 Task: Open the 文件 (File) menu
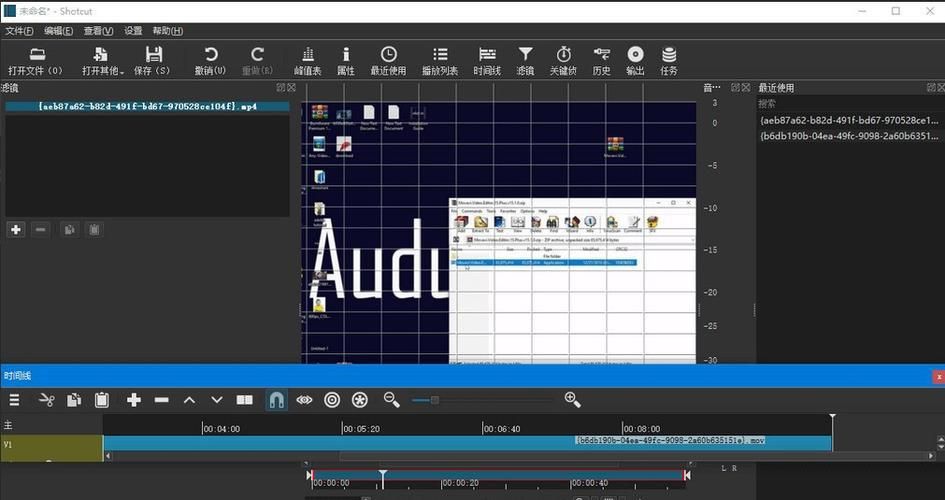20,31
